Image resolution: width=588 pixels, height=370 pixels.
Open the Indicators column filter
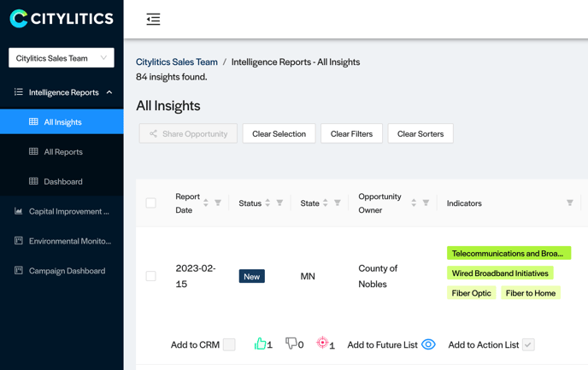tap(570, 203)
